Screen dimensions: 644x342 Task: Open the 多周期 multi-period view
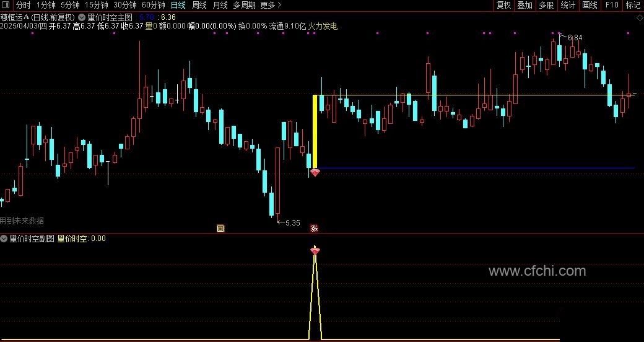(x=244, y=5)
